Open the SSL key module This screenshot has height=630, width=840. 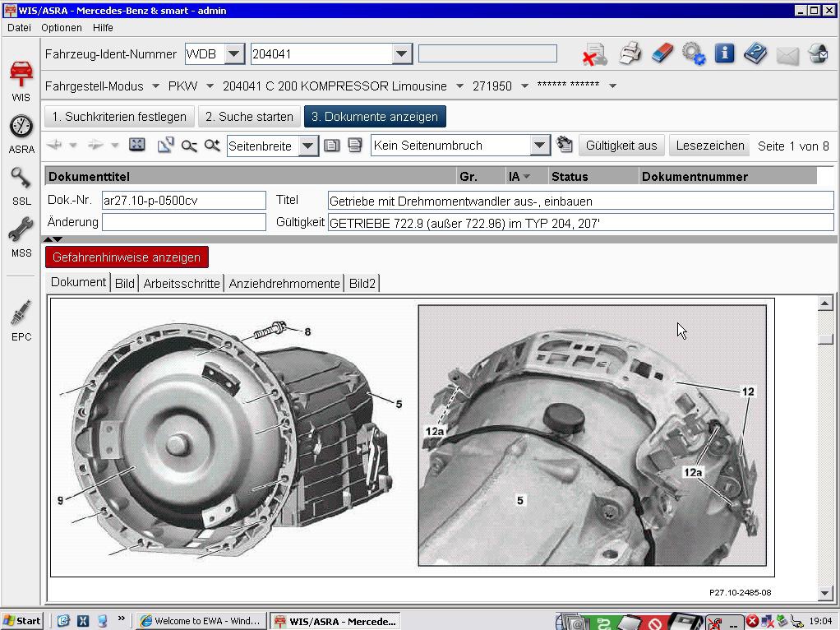[21, 186]
